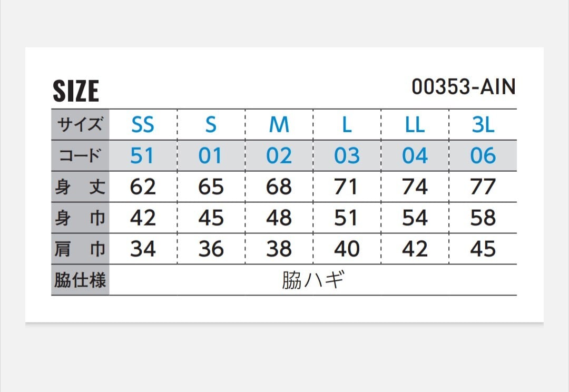Click the product code 00353-AIN
569x392 pixels.
click(x=463, y=87)
